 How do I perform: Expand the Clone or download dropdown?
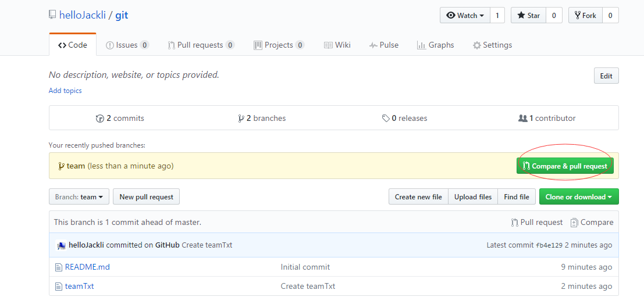579,197
